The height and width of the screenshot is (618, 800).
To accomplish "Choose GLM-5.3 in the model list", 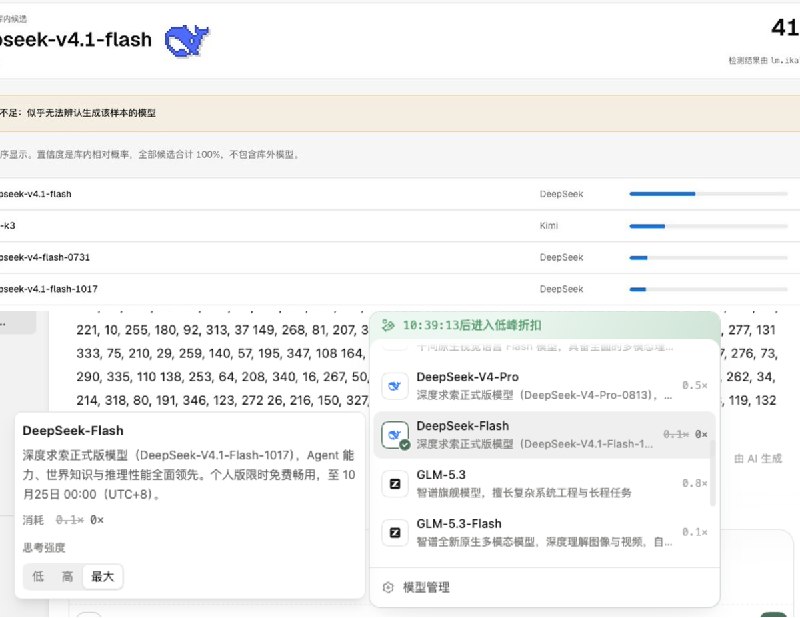I will (544, 483).
